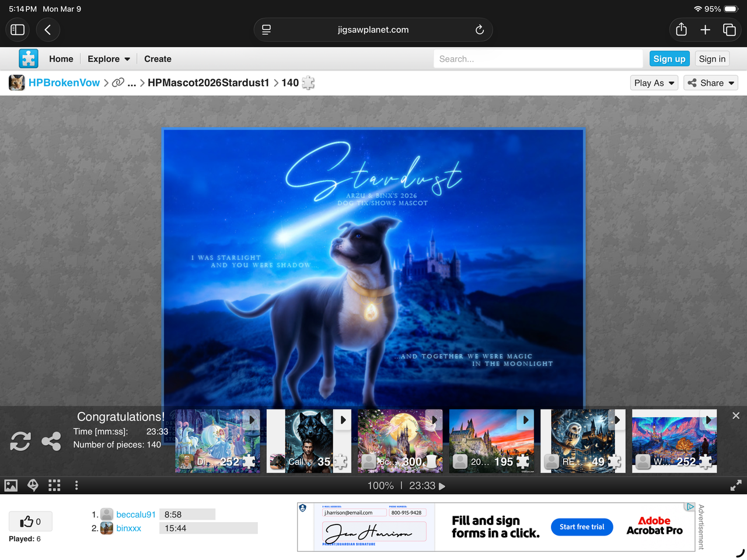Resume timer with play icon beside 23:33
This screenshot has width=747, height=560.
[442, 486]
